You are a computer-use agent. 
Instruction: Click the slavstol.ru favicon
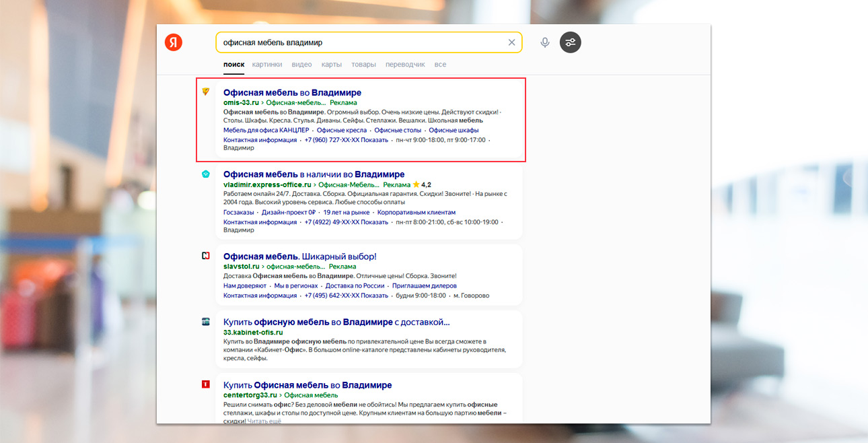click(x=206, y=256)
